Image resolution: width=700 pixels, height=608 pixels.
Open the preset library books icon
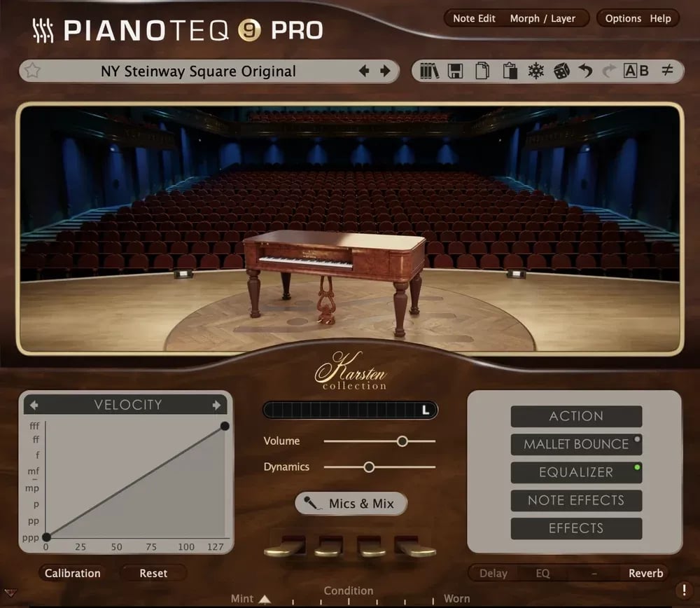point(430,71)
